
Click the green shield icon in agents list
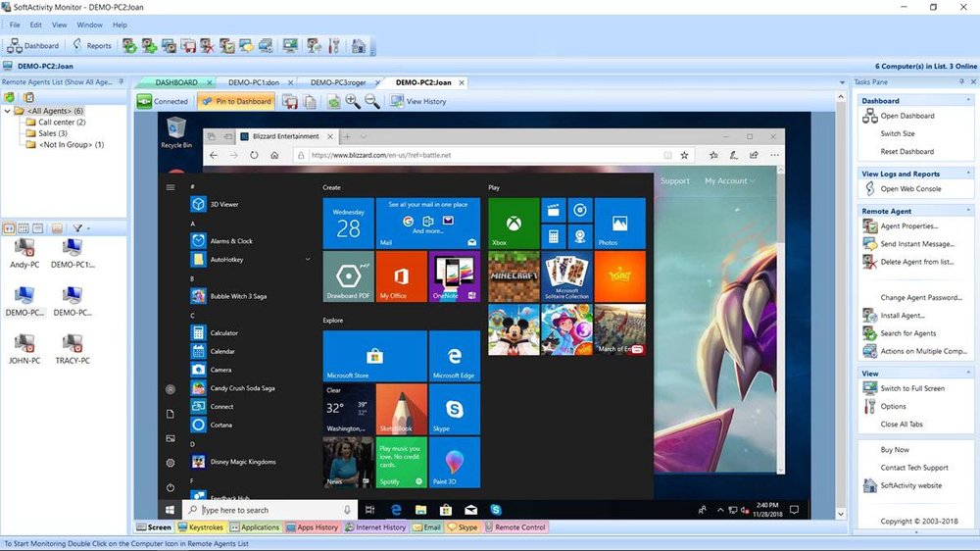coord(10,98)
